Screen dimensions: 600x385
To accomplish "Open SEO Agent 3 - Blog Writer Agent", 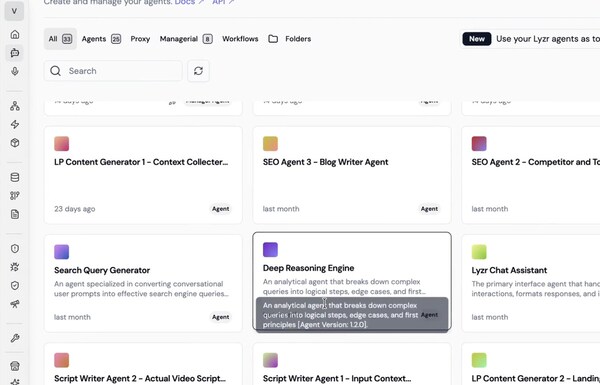I will tap(325, 162).
